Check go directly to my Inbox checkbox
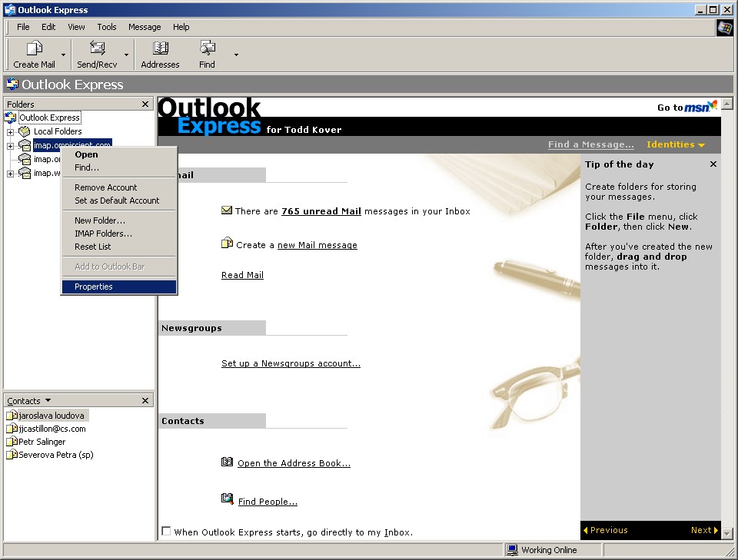The width and height of the screenshot is (738, 560). (166, 531)
